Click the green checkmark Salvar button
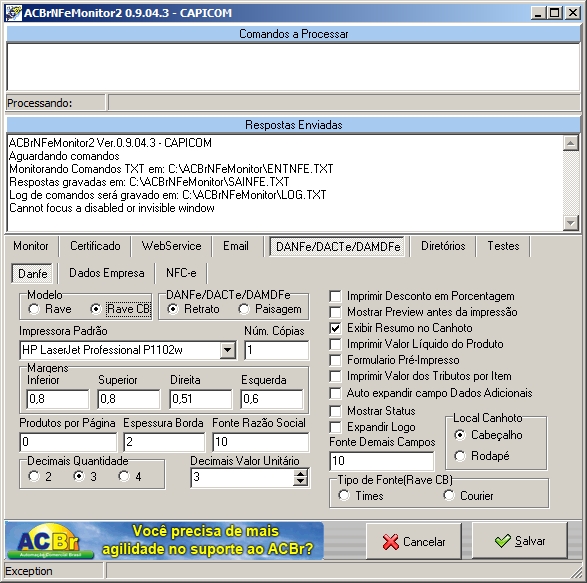This screenshot has height=583, width=587. point(520,541)
